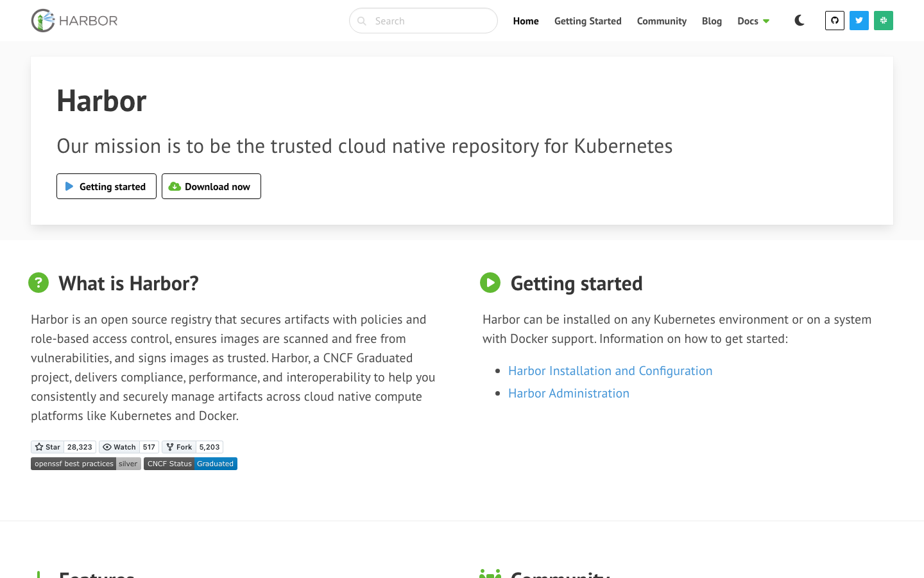
Task: Click the GitHub Watch button
Action: pos(119,447)
